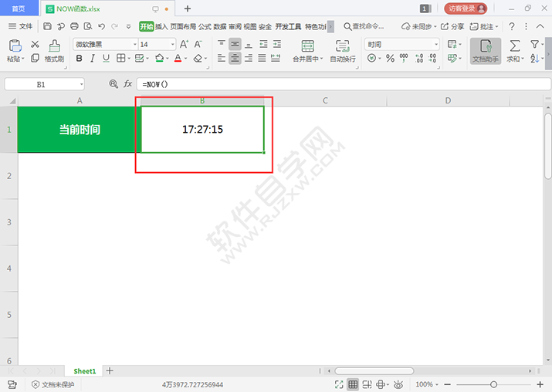Click the Cut scissors icon
The width and height of the screenshot is (552, 392).
tap(35, 44)
